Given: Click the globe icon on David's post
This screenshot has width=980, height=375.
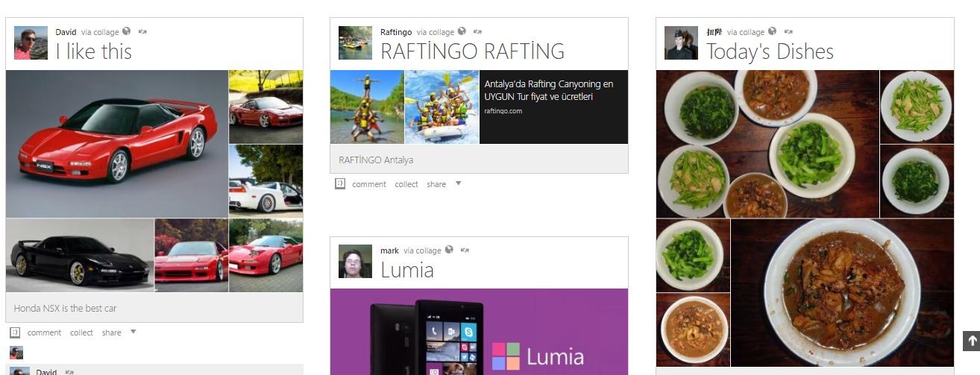Looking at the screenshot, I should (127, 31).
